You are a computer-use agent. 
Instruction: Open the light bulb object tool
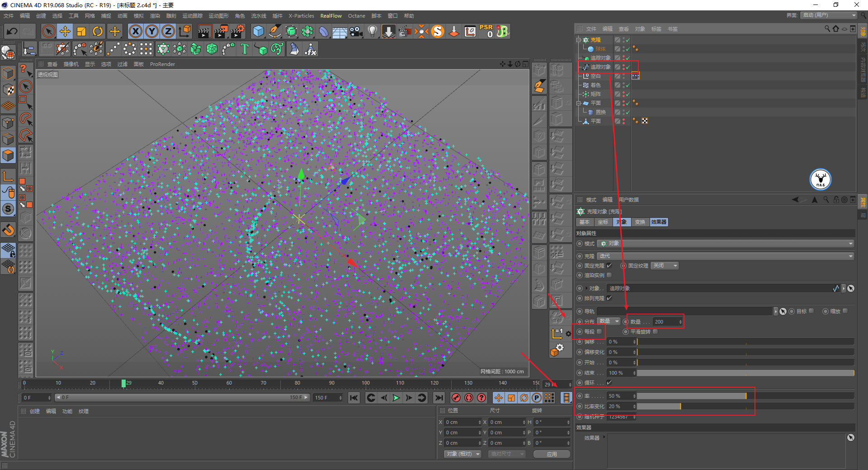pyautogui.click(x=373, y=31)
